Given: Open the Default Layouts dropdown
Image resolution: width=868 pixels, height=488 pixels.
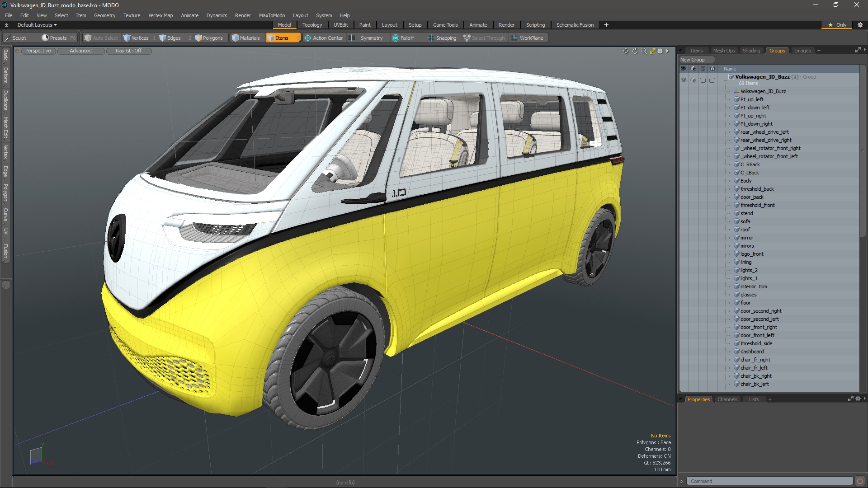Looking at the screenshot, I should point(37,25).
